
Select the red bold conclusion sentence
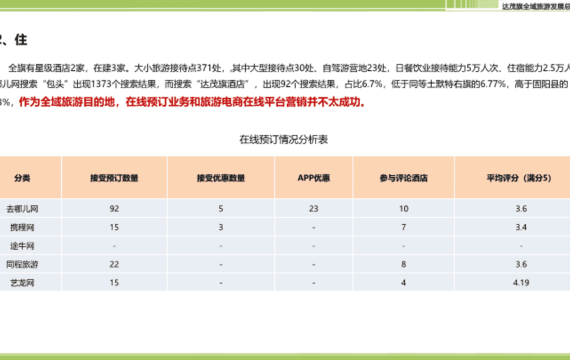click(192, 102)
